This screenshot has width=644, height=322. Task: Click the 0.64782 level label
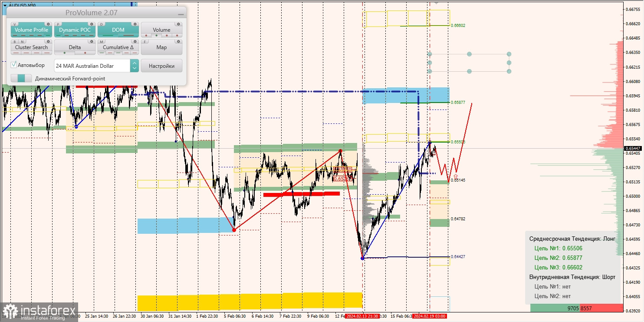point(458,219)
